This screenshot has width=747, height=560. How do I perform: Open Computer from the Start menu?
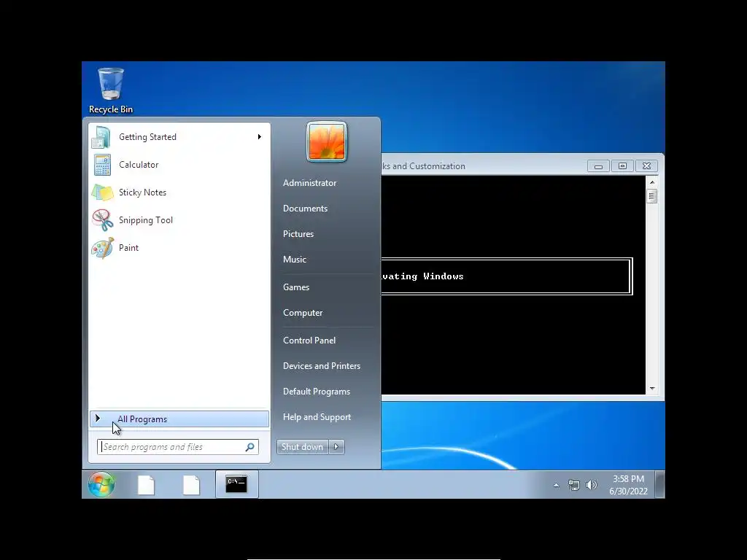[x=303, y=313]
